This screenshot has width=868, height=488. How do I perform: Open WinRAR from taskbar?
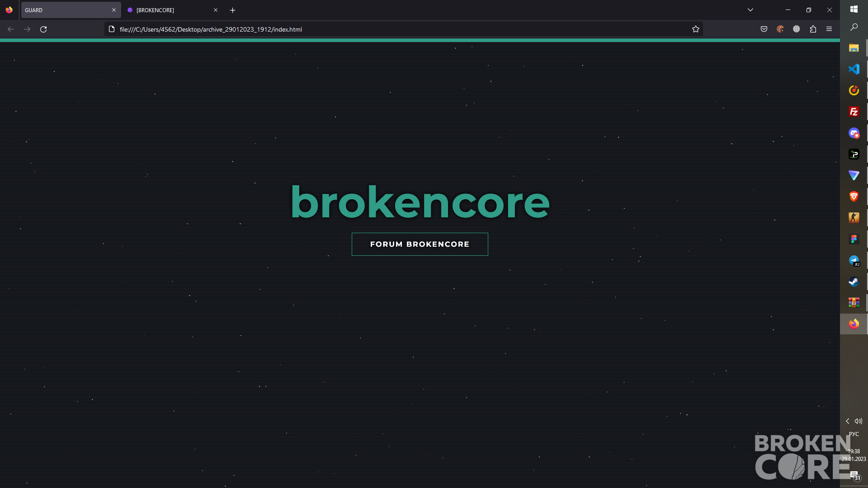tap(854, 303)
